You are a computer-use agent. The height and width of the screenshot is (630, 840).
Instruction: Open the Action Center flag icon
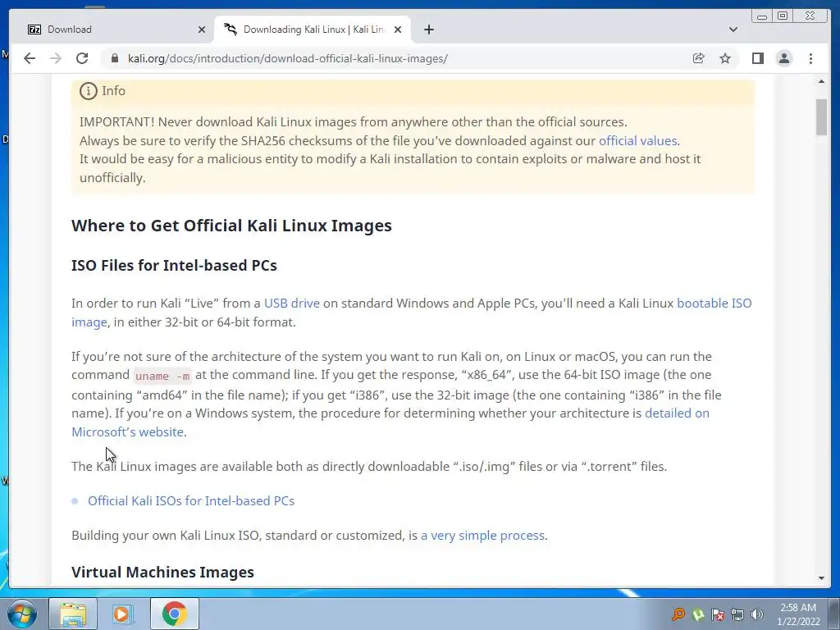pos(718,614)
